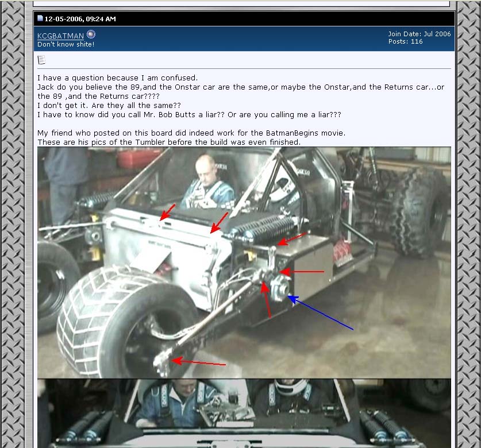Open the Tumbler cockpit front-view photo
Viewport: 481px width, 448px height.
click(244, 414)
